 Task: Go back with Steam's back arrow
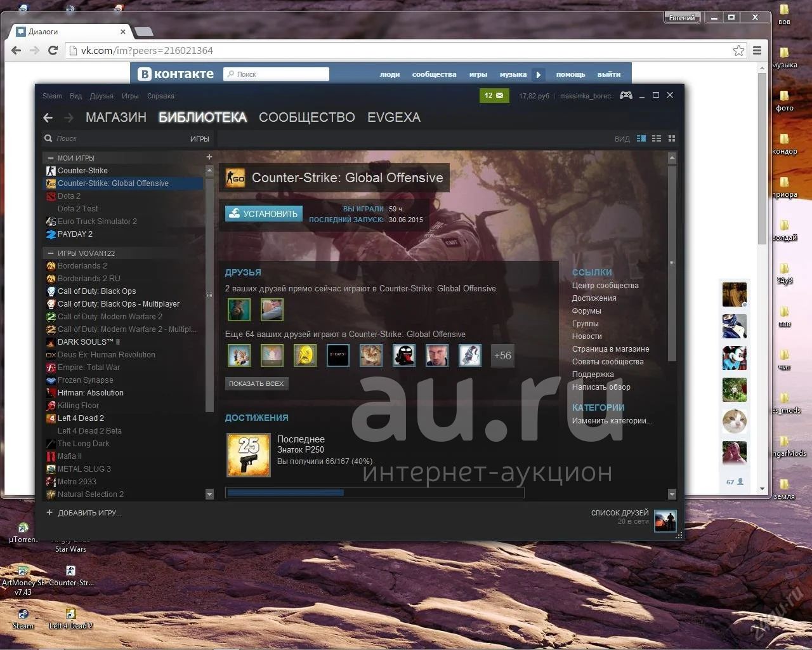[x=48, y=117]
